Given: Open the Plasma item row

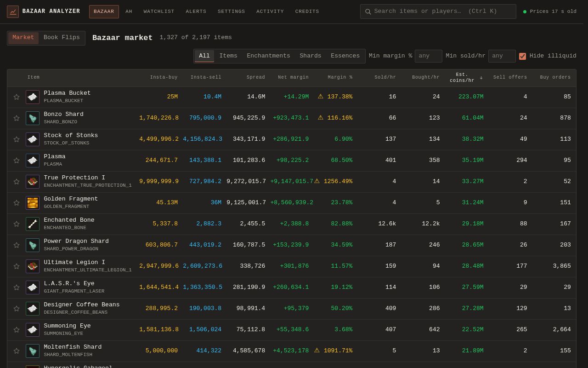Looking at the screenshot, I should [x=292, y=161].
